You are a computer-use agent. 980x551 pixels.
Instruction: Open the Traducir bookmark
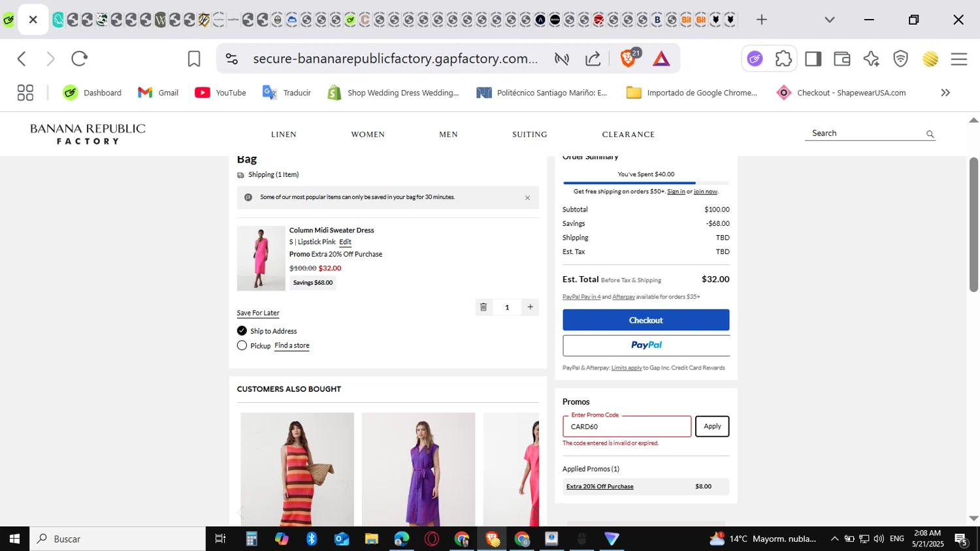coord(287,93)
